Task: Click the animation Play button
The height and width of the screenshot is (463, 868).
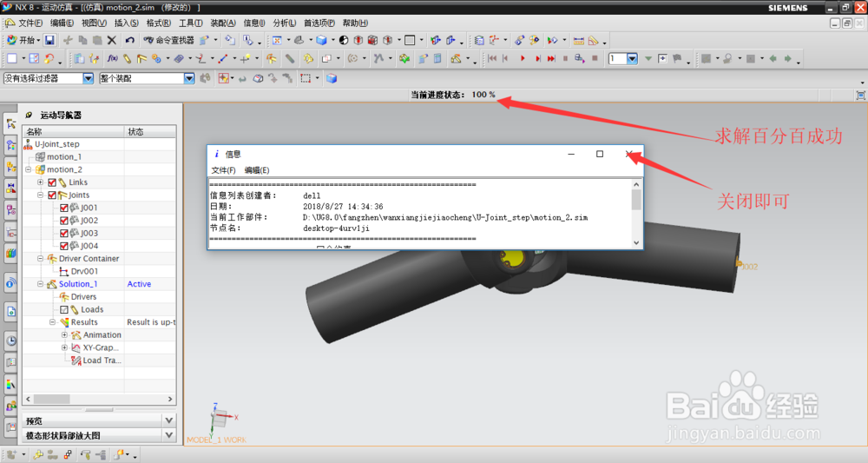Action: [523, 59]
